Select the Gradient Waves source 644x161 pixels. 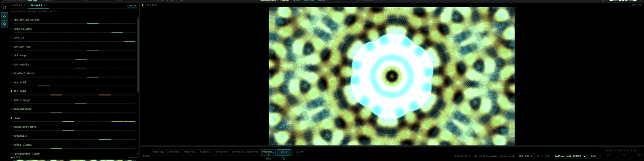coord(24,73)
